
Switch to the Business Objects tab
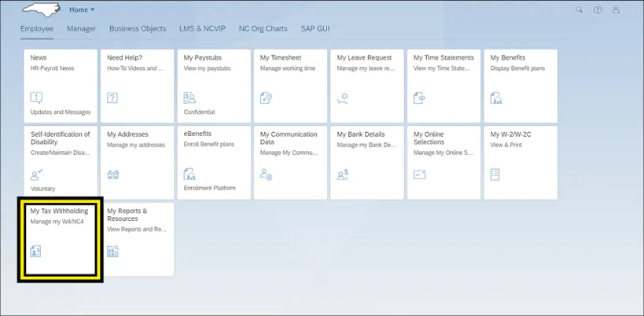[x=138, y=28]
